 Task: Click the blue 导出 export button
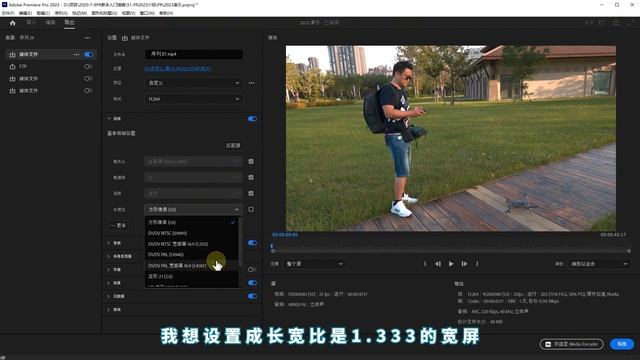(x=622, y=344)
